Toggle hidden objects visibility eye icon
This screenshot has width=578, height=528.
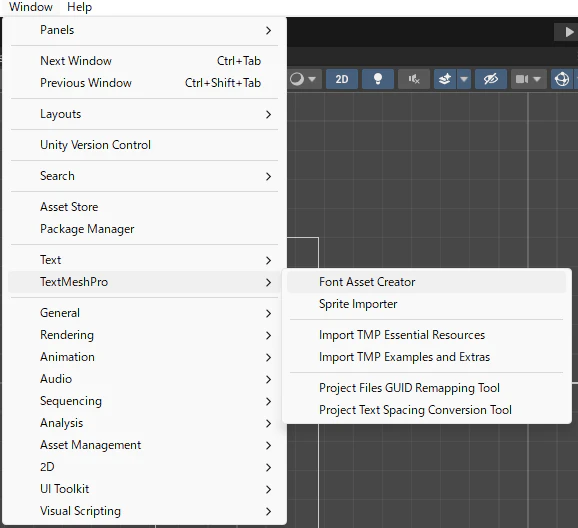[491, 79]
